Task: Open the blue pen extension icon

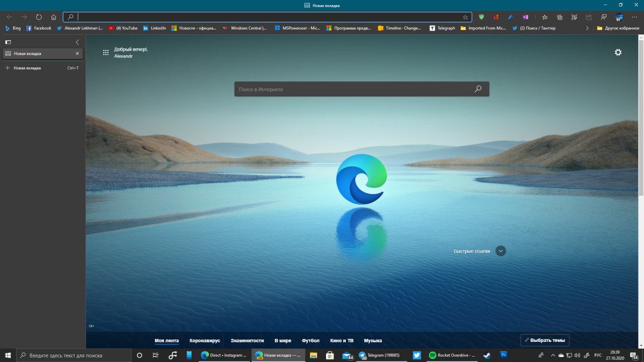Action: click(510, 17)
